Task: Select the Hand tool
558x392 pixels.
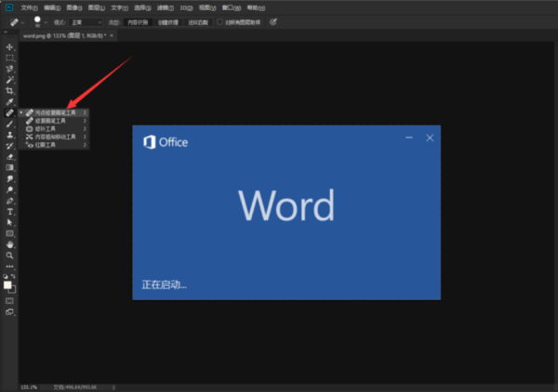Action: point(9,244)
